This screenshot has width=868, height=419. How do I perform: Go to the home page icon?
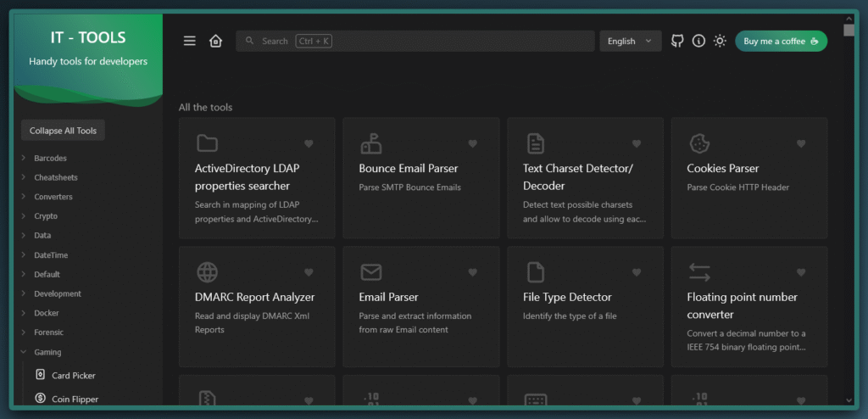tap(215, 41)
